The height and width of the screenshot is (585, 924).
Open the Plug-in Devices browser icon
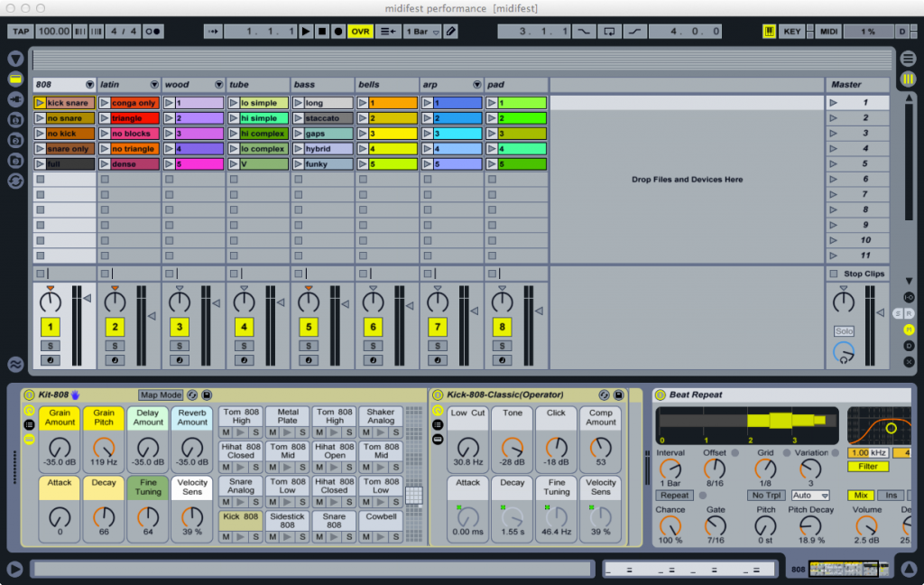pos(16,99)
